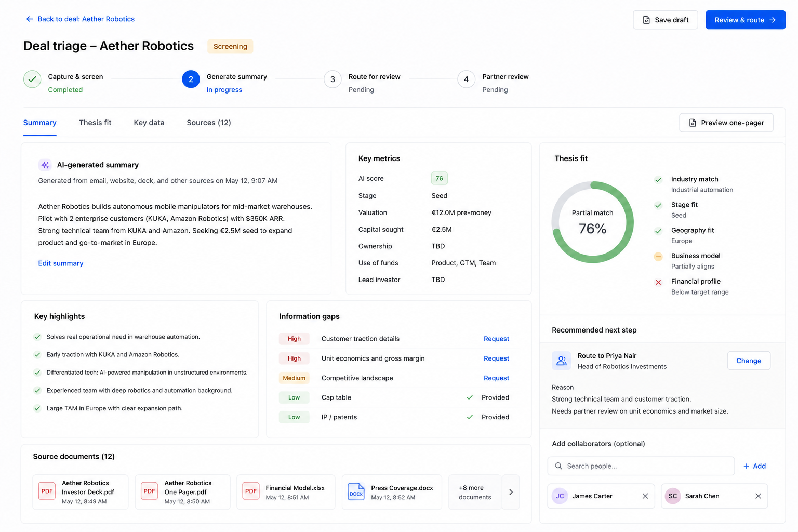Click the orange partial icon for Business model
Image resolution: width=798 pixels, height=532 pixels.
(658, 256)
